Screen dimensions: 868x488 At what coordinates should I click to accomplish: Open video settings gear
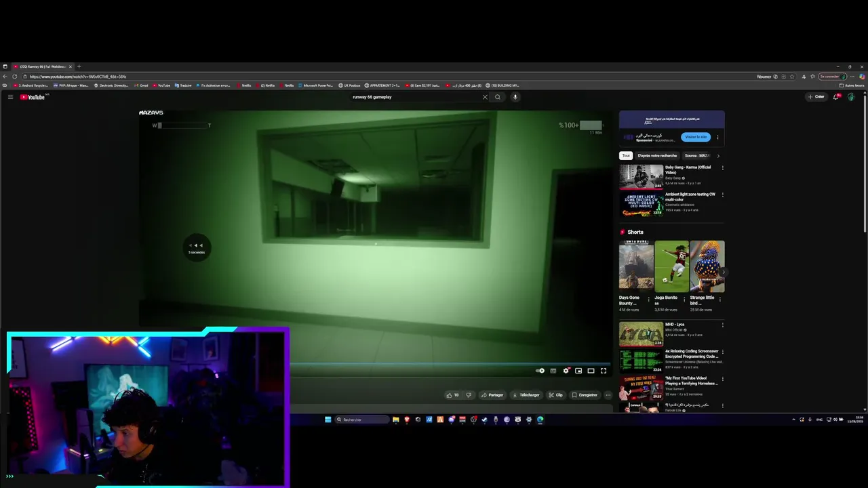566,371
